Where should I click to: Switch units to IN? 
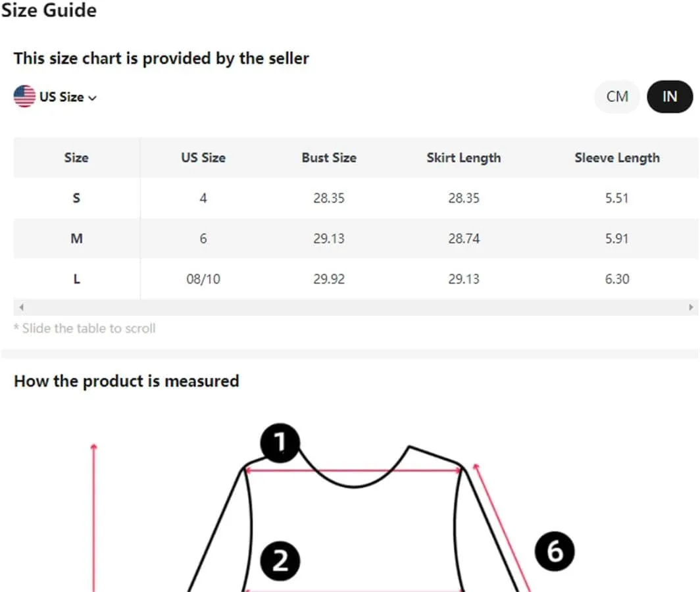670,97
